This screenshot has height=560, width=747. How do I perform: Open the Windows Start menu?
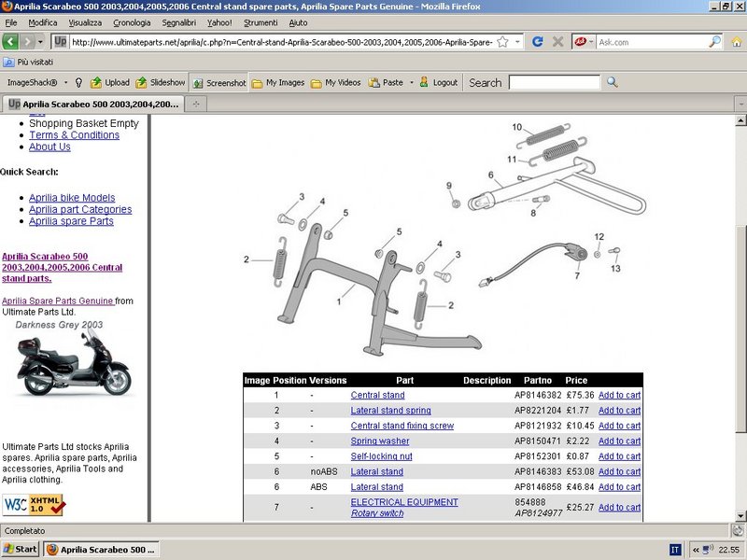tap(20, 550)
